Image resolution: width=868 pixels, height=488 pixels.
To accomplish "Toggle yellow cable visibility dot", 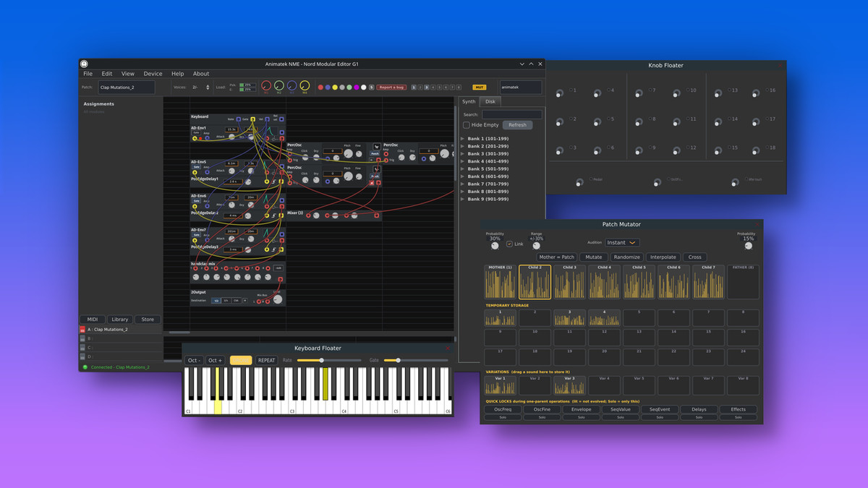I will pos(335,87).
